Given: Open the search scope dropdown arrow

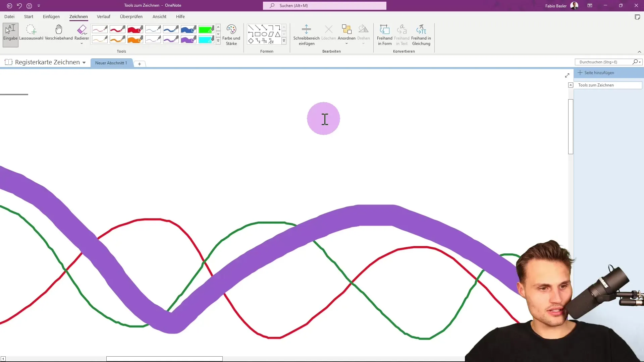Looking at the screenshot, I should 640,62.
